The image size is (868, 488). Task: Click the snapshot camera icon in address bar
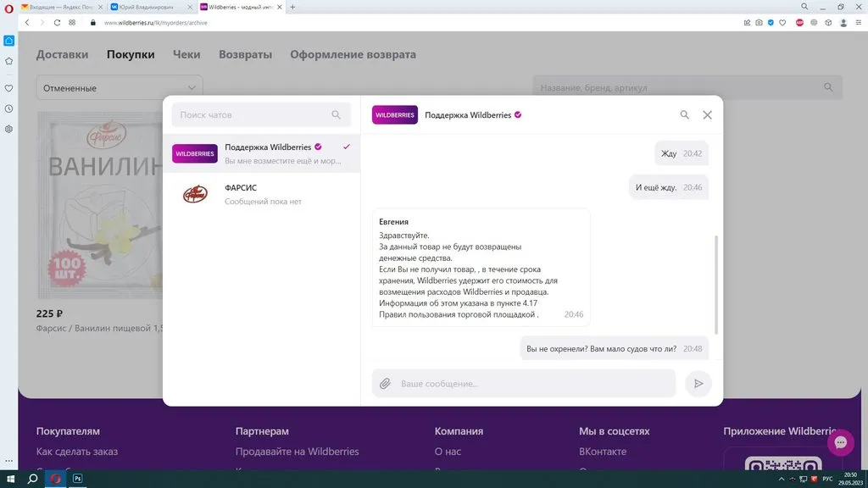tap(759, 23)
